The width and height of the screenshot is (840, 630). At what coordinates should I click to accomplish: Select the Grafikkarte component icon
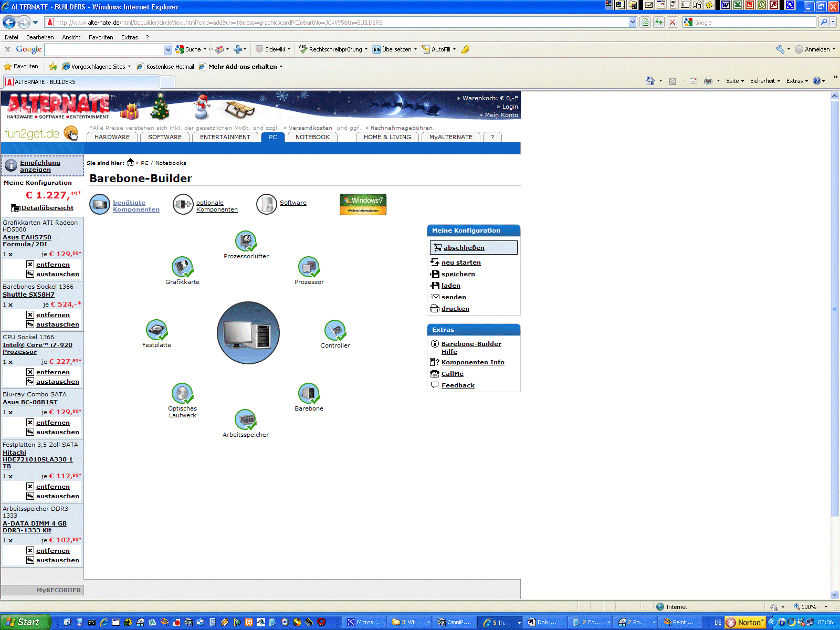click(x=183, y=267)
